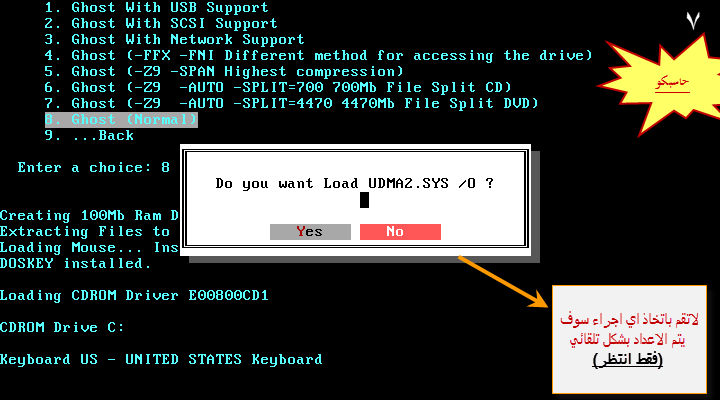Select the Ghost -FFX -FNI option
The height and width of the screenshot is (400, 720).
tap(318, 56)
